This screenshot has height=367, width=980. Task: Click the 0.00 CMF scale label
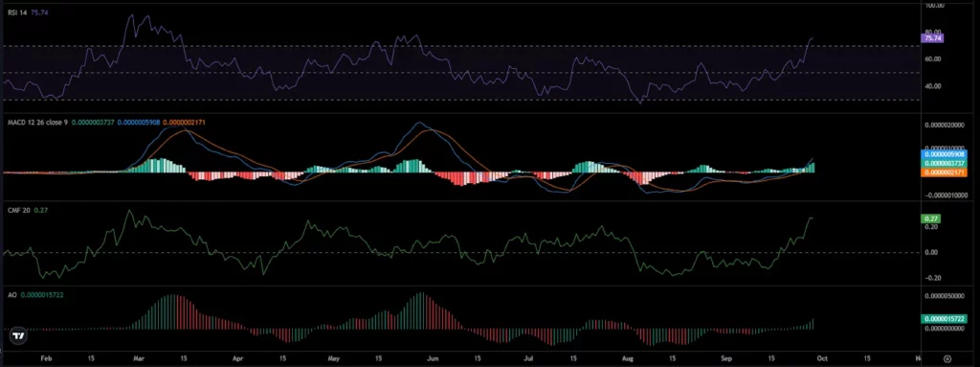932,252
